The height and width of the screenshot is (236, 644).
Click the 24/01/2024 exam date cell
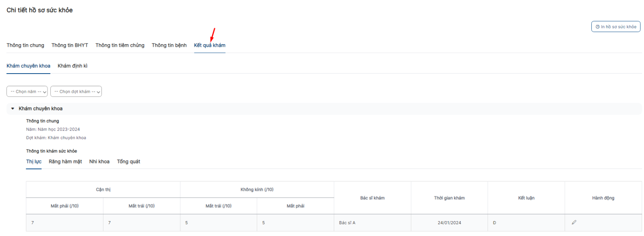449,223
